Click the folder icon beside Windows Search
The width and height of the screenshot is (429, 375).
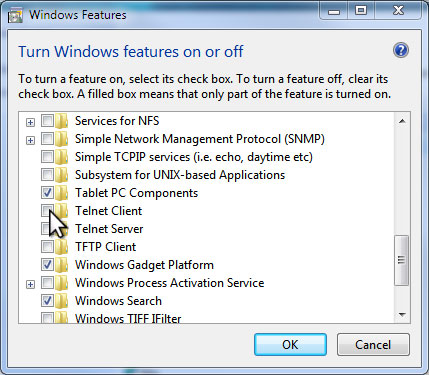coord(61,301)
